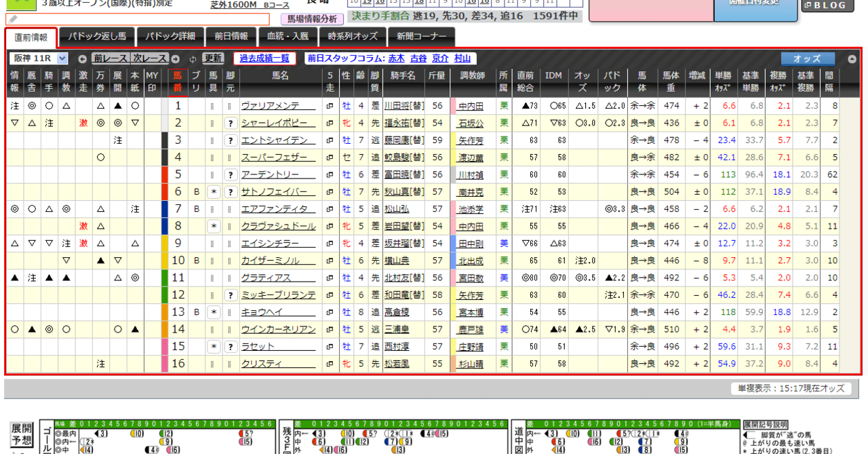Toggle the blue オッズ display button
868x454 pixels.
[807, 59]
